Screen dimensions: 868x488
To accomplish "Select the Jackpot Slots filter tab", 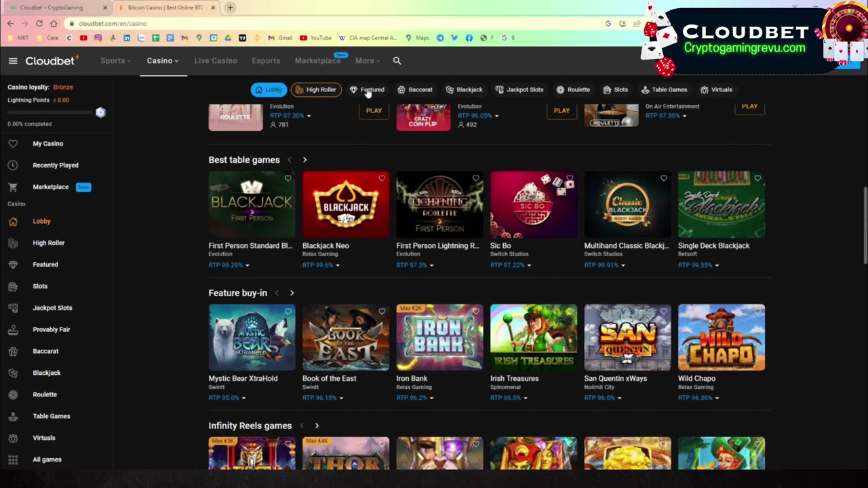I will [519, 89].
